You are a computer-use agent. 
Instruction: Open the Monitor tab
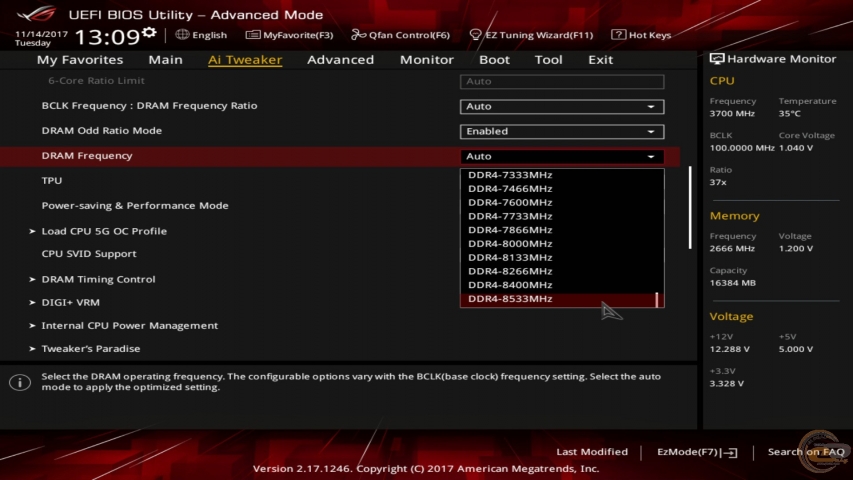[x=426, y=59]
